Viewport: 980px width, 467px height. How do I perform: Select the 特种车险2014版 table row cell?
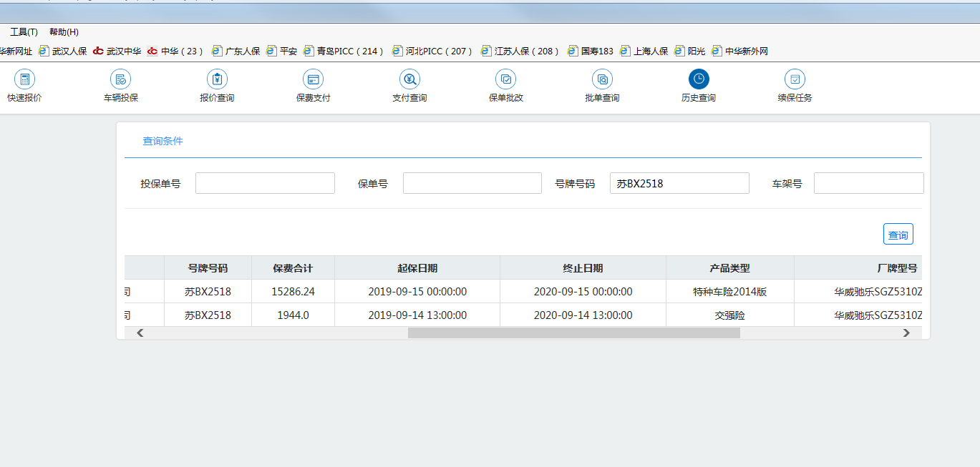pos(729,292)
